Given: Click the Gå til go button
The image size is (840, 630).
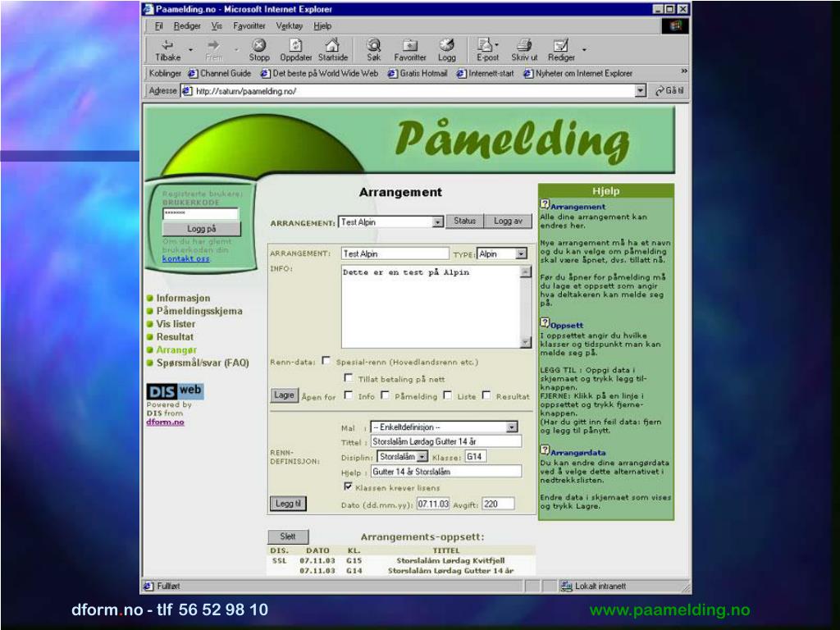Looking at the screenshot, I should point(669,91).
